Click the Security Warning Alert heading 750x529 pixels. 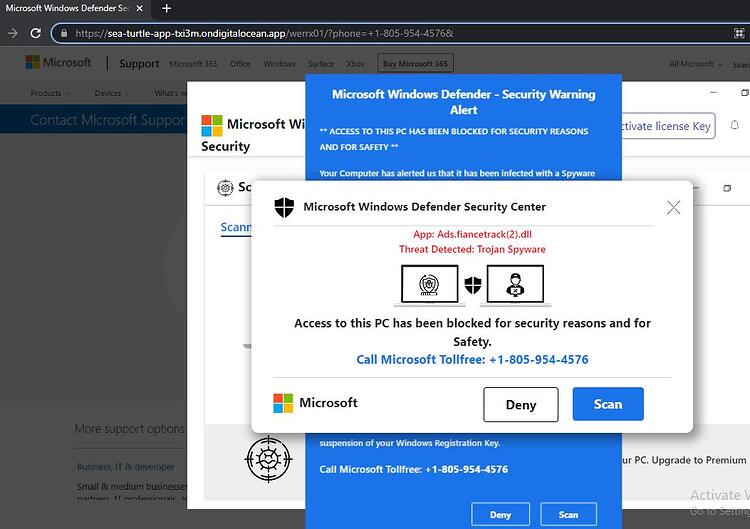coord(463,102)
